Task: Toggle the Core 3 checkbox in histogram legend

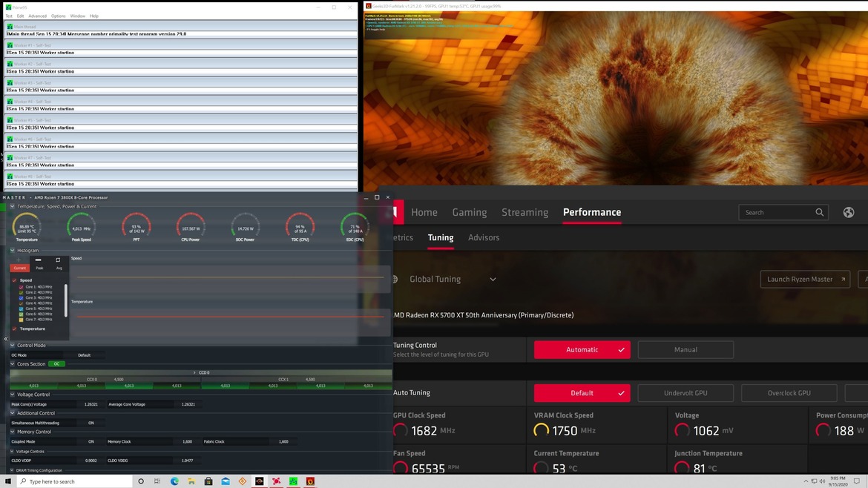Action: click(x=21, y=297)
